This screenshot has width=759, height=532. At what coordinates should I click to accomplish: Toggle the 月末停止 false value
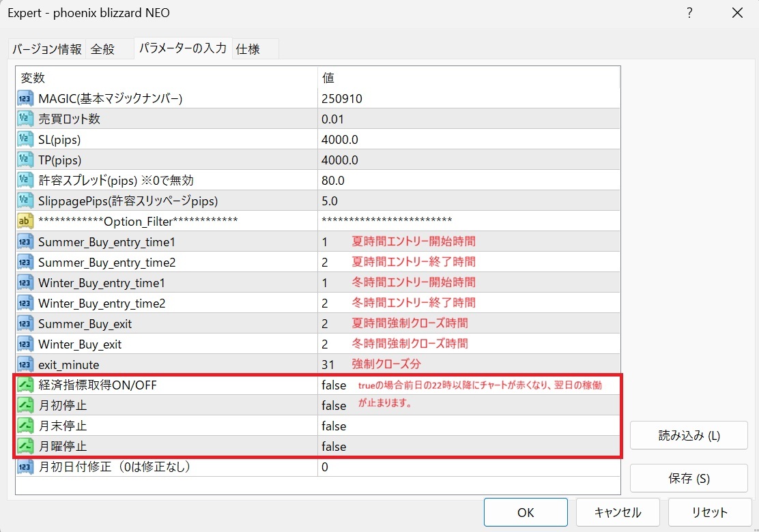click(334, 426)
